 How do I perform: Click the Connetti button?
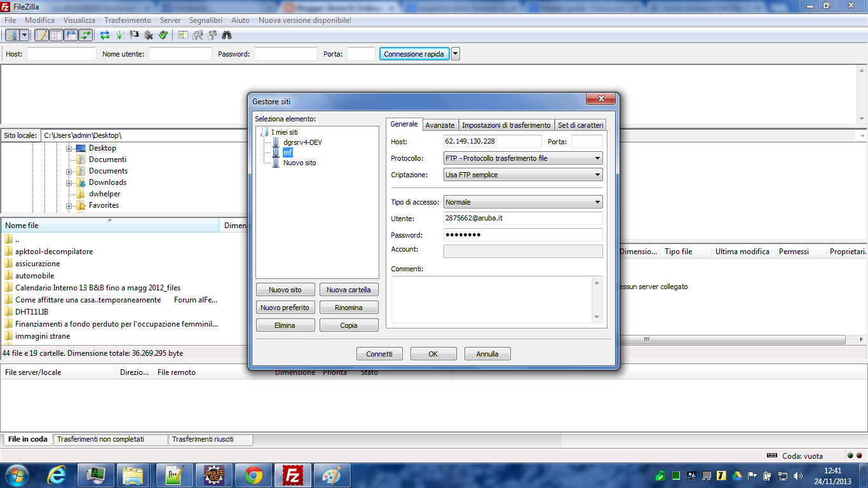pos(379,354)
